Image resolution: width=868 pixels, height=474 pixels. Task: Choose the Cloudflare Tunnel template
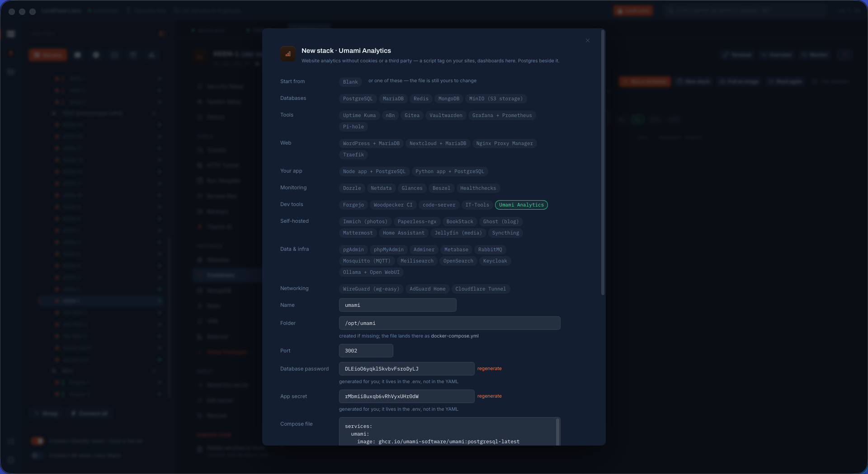click(x=481, y=289)
